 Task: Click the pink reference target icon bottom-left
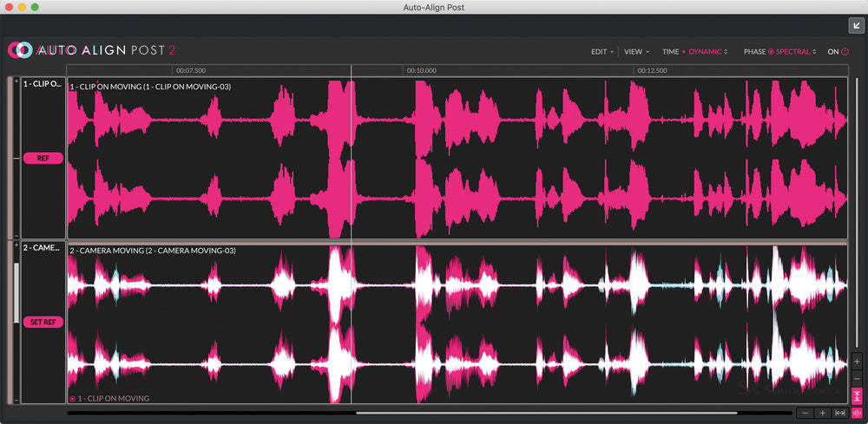[x=73, y=399]
